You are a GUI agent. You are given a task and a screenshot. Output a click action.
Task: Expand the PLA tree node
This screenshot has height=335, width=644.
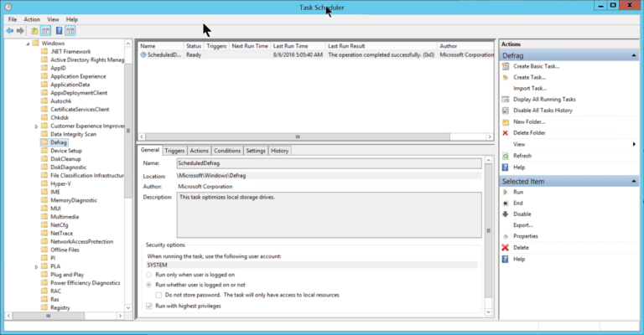[x=36, y=266]
